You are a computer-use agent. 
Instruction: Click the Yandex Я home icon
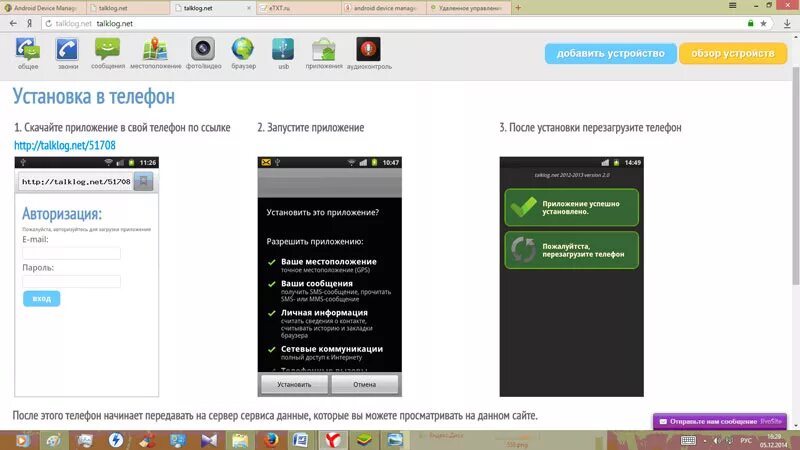[30, 23]
